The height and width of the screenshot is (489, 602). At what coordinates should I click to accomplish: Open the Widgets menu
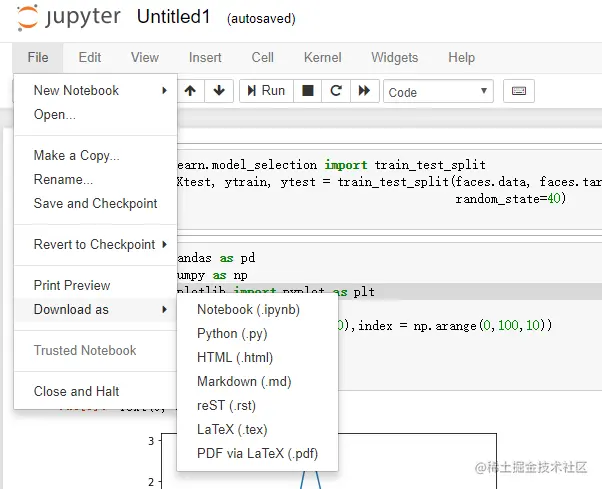pyautogui.click(x=395, y=58)
